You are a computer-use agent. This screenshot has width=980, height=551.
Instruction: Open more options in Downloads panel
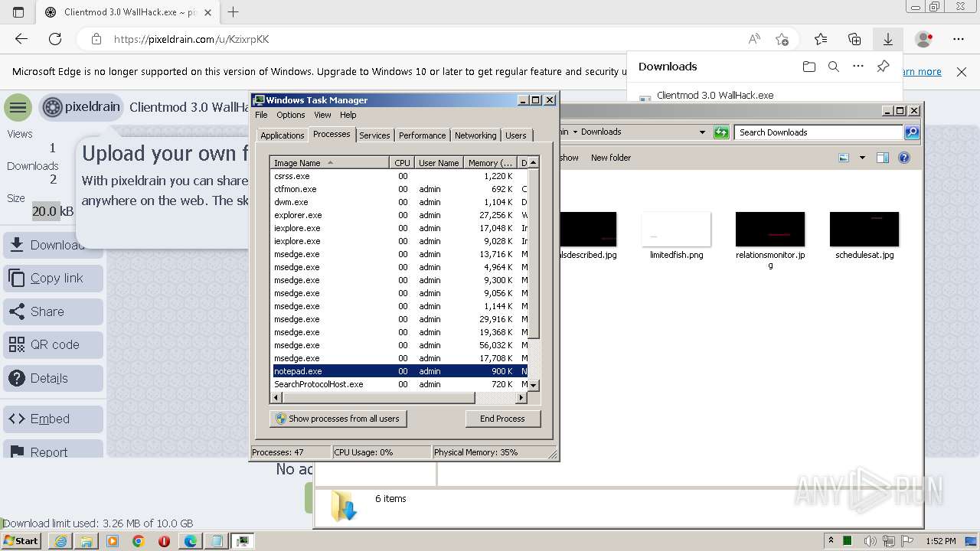tap(858, 67)
